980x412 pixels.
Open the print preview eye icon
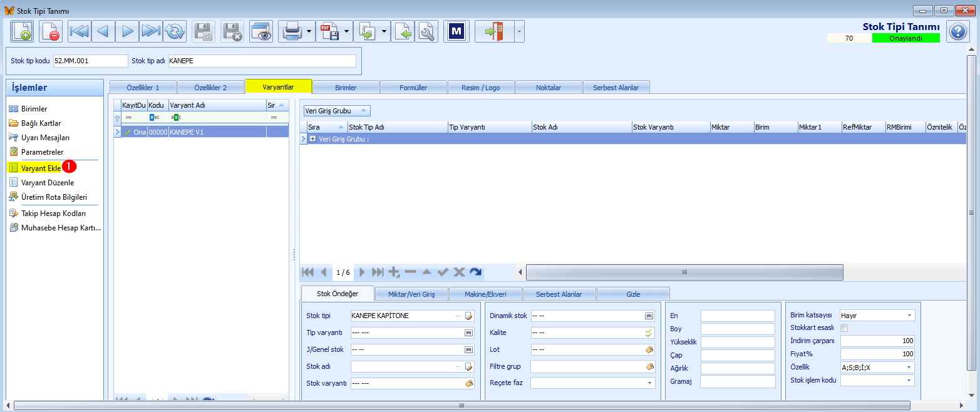tap(261, 31)
